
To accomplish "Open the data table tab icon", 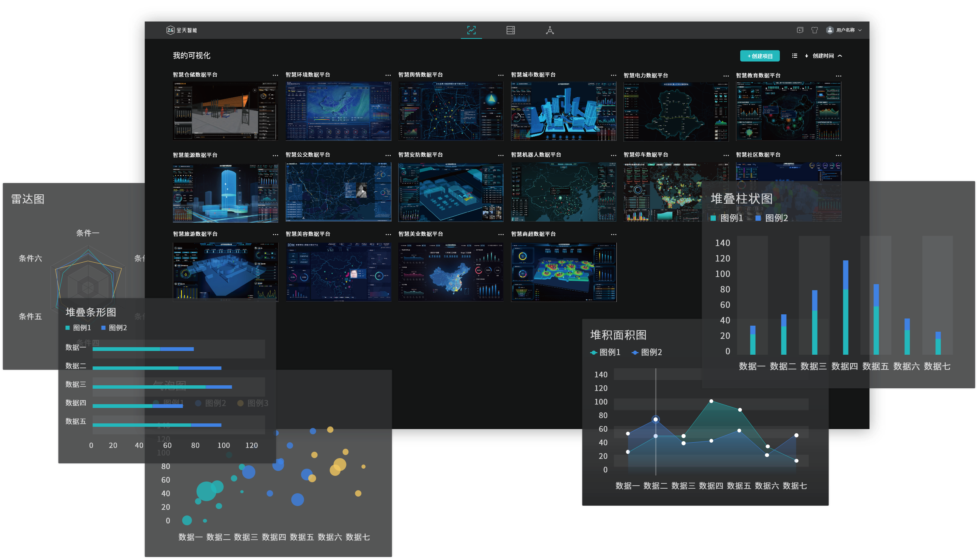I will point(511,30).
